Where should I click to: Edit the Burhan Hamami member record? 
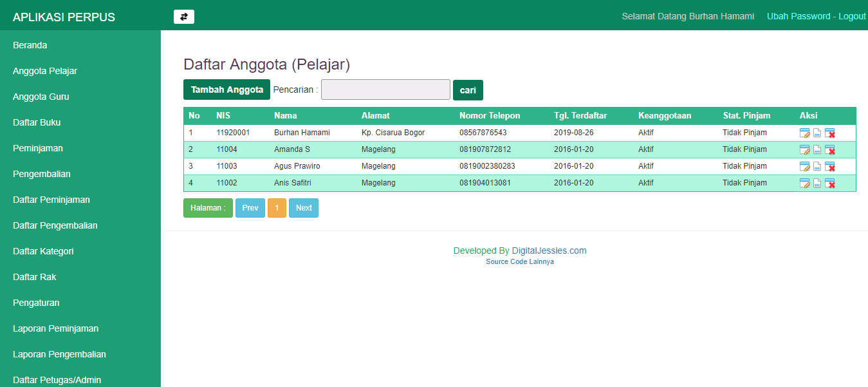[805, 133]
